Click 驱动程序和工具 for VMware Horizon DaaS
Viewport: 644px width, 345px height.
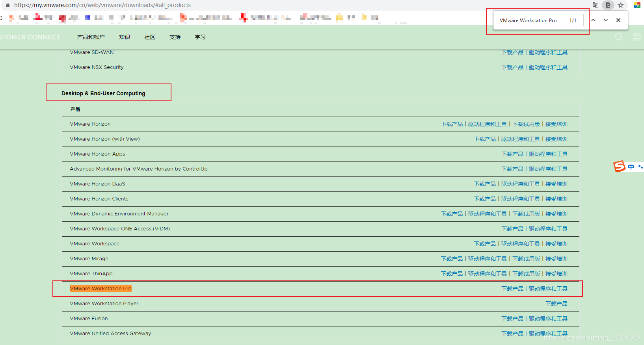coord(521,184)
